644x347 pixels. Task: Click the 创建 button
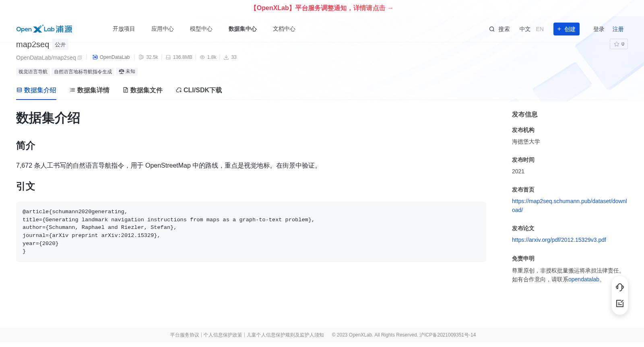coord(566,29)
